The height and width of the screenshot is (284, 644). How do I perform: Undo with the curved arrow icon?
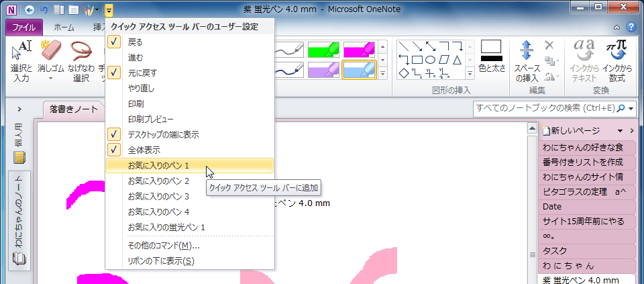44,9
